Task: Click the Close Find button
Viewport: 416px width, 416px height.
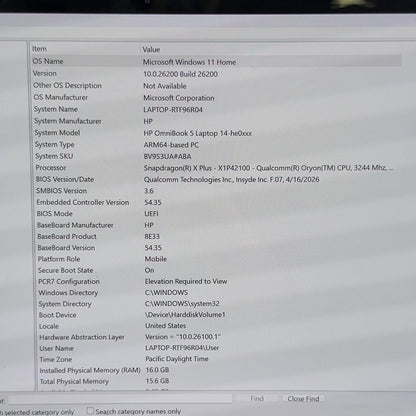Action: [x=303, y=399]
